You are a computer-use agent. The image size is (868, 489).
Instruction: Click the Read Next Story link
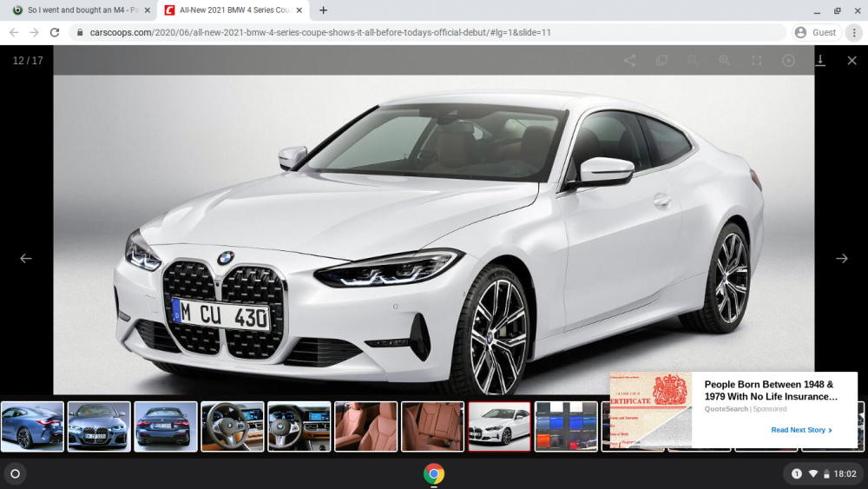(801, 430)
